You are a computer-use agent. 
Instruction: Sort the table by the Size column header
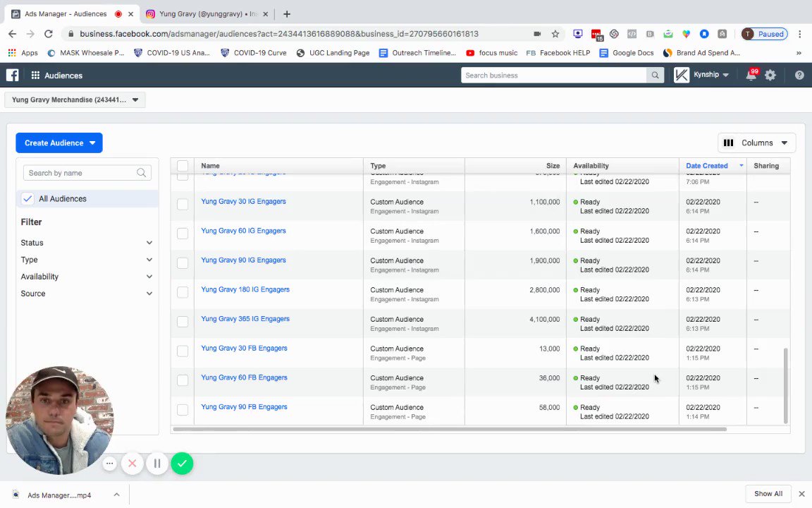pos(553,166)
